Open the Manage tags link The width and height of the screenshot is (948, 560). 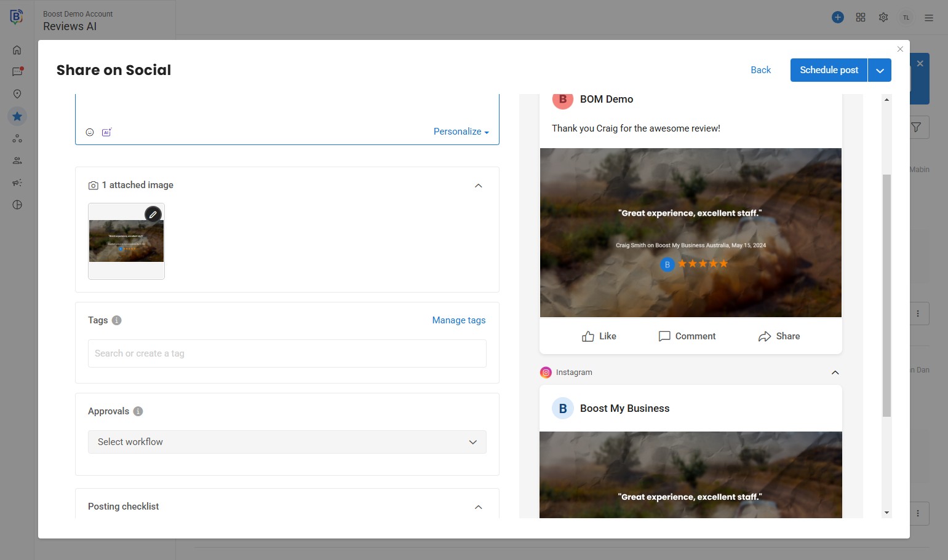click(x=458, y=320)
